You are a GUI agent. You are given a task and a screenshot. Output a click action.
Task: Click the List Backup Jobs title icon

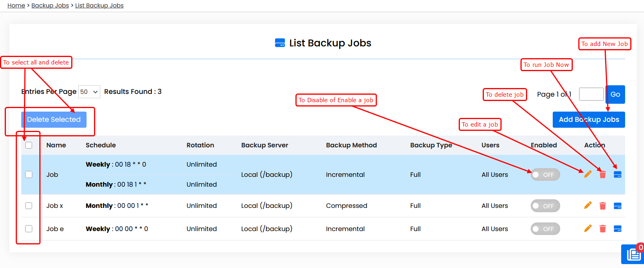280,43
